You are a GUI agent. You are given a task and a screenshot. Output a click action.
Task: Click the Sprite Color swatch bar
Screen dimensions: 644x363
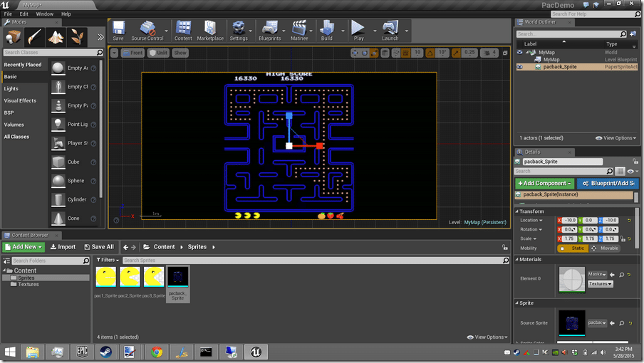click(x=593, y=342)
